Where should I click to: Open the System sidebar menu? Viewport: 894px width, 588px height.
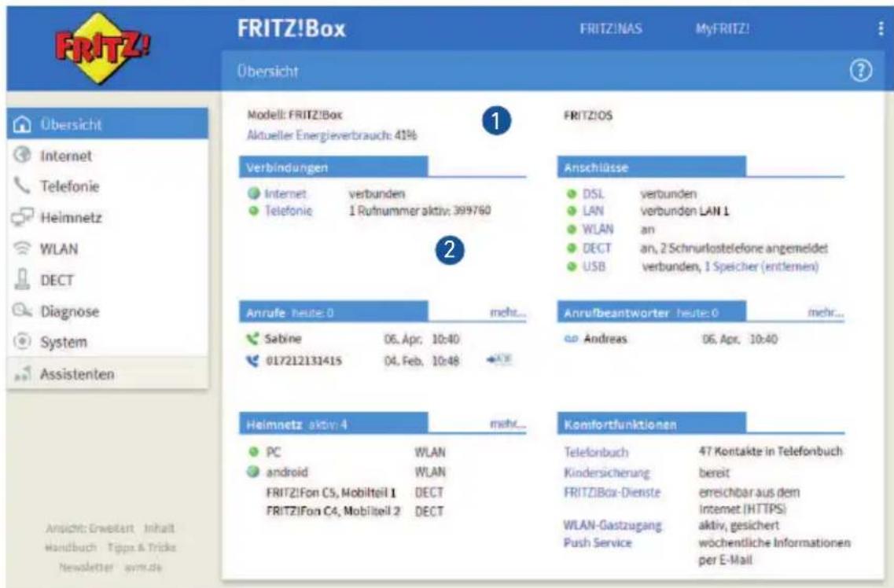click(108, 342)
